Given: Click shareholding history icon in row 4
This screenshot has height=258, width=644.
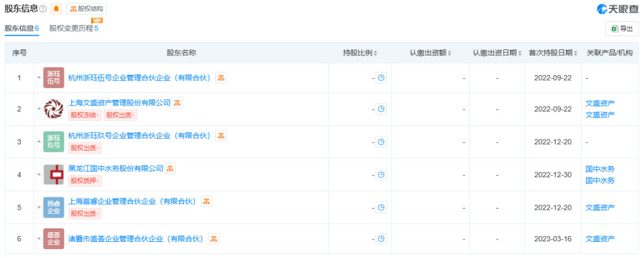Looking at the screenshot, I should tap(381, 175).
